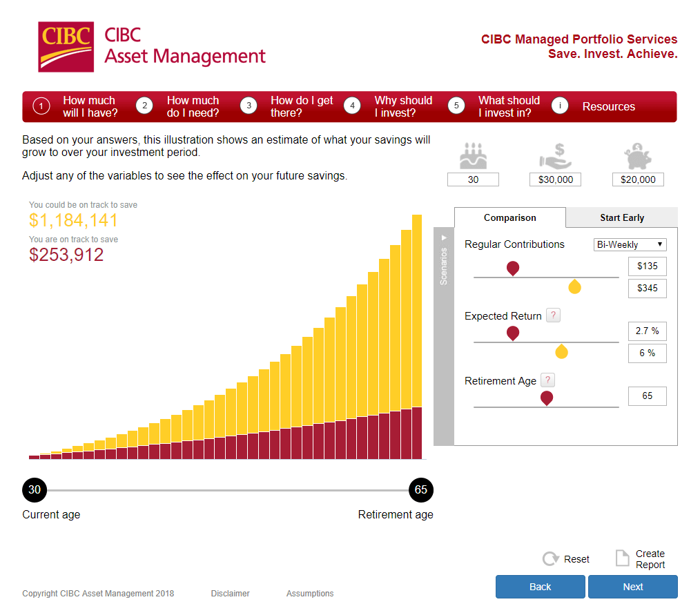Open the Resources section
The width and height of the screenshot is (700, 604).
tap(608, 107)
